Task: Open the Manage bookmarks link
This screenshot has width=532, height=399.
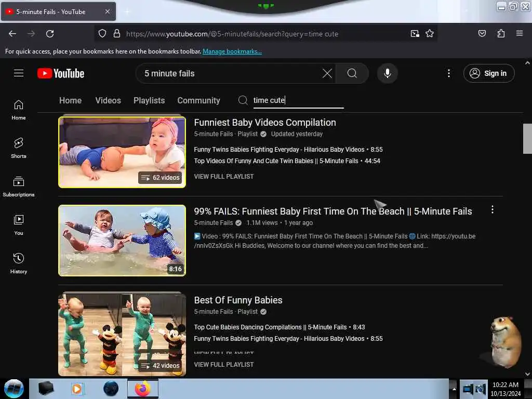Action: 232,51
